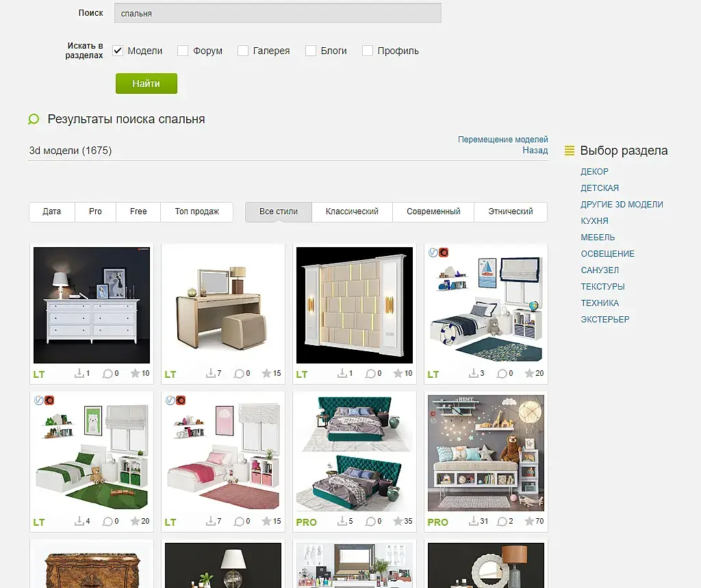
Task: Click comments icon on pink bedroom card
Action: pos(239,522)
